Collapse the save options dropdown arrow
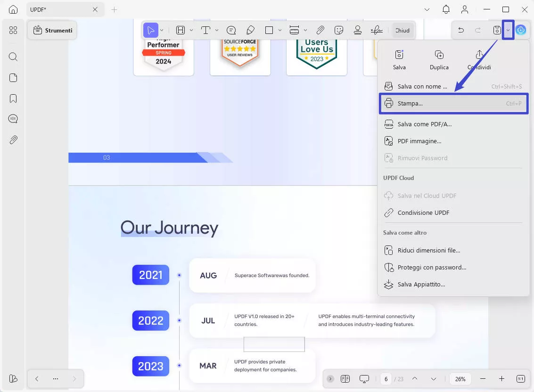The image size is (534, 392). pos(508,30)
